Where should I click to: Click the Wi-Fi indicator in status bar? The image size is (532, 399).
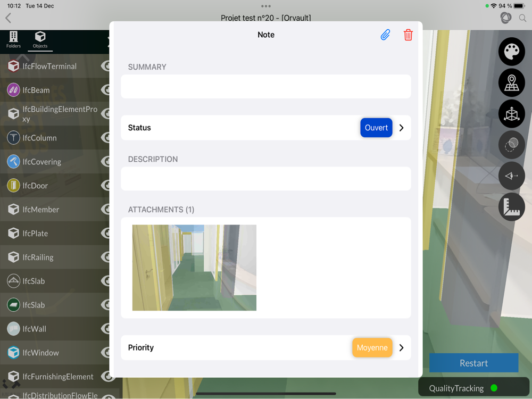494,6
